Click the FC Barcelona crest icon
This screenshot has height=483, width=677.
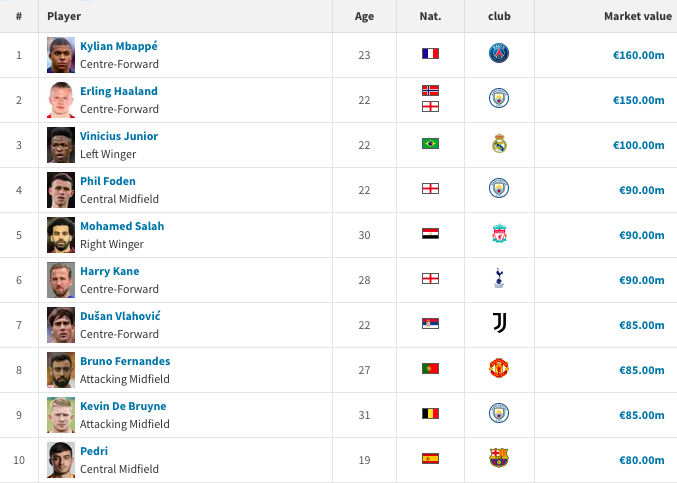tap(499, 458)
